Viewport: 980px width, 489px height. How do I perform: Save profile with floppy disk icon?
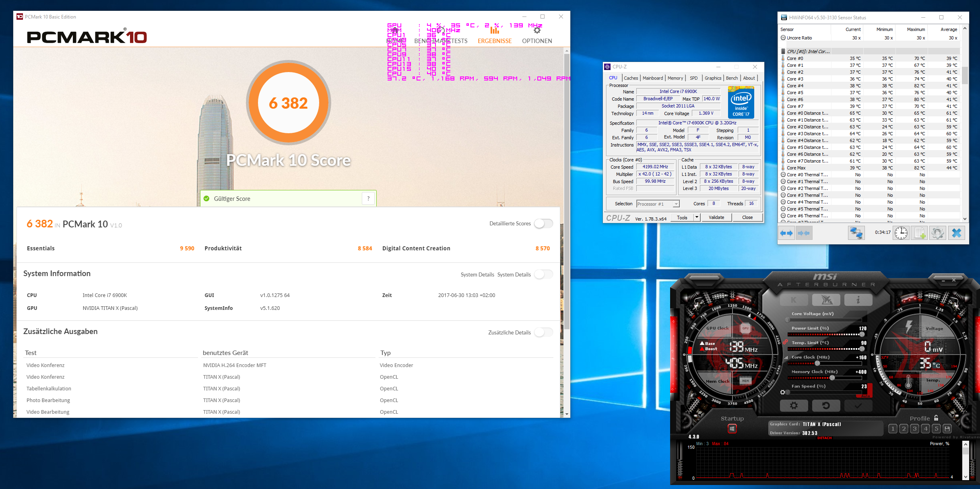point(947,429)
